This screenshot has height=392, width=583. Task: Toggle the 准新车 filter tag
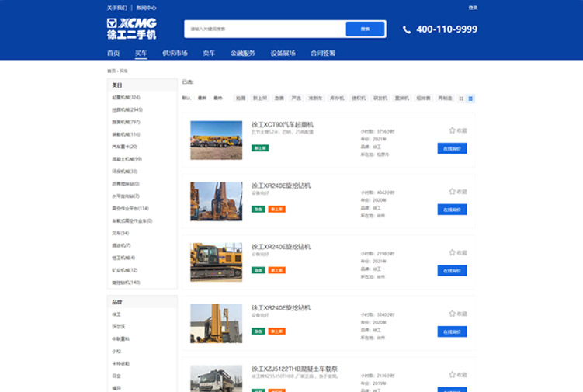tap(315, 98)
